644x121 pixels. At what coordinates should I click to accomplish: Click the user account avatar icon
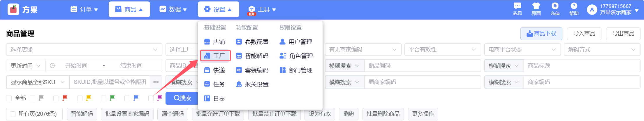click(x=592, y=10)
